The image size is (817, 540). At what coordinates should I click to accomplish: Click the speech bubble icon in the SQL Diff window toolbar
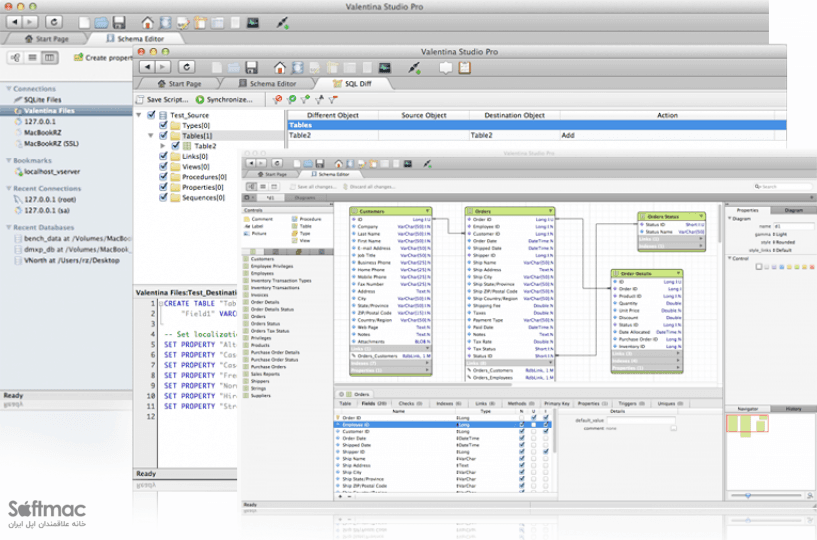click(445, 68)
